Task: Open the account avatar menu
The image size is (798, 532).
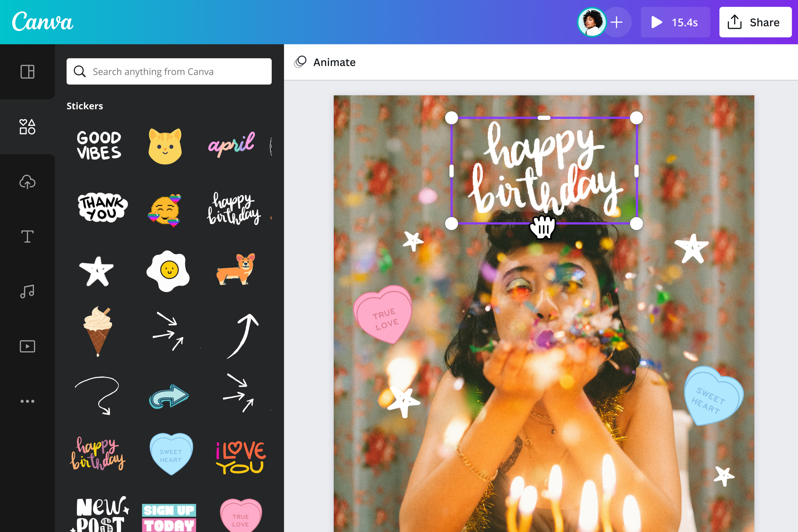Action: click(592, 22)
